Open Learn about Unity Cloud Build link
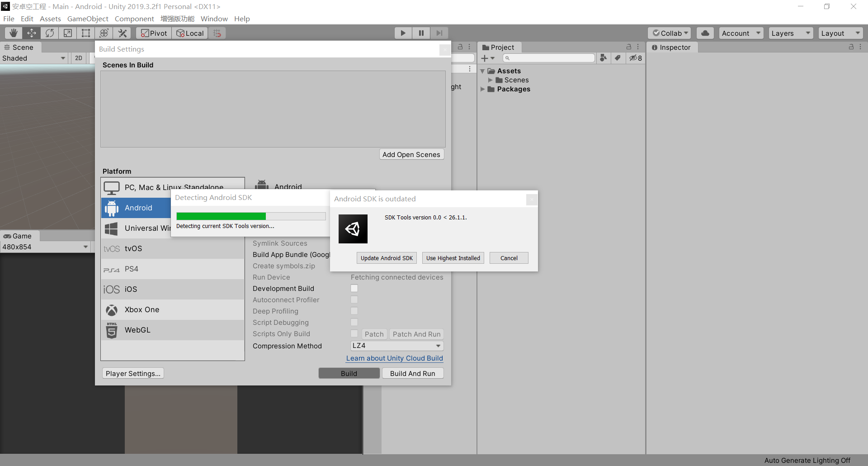Viewport: 868px width, 466px height. [395, 358]
